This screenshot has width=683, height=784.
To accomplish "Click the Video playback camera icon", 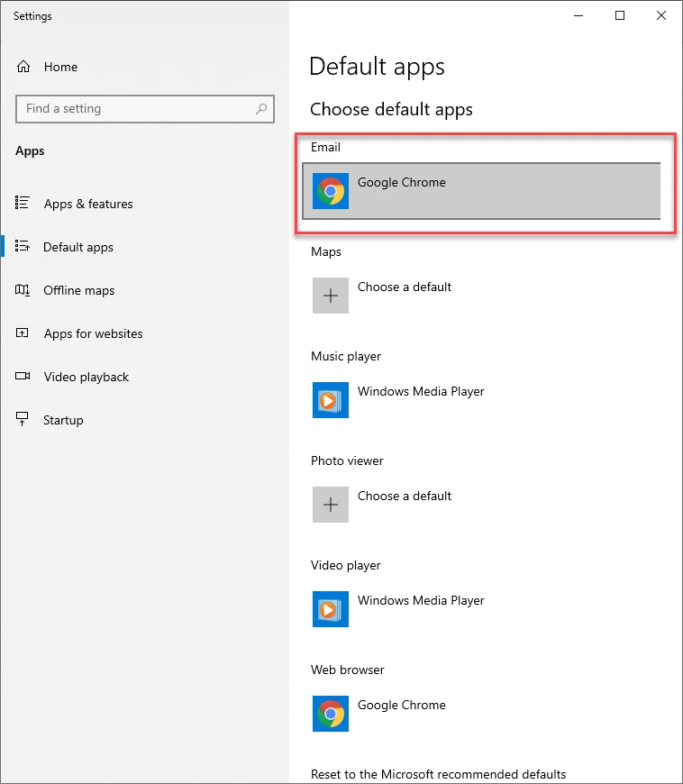I will [x=22, y=376].
